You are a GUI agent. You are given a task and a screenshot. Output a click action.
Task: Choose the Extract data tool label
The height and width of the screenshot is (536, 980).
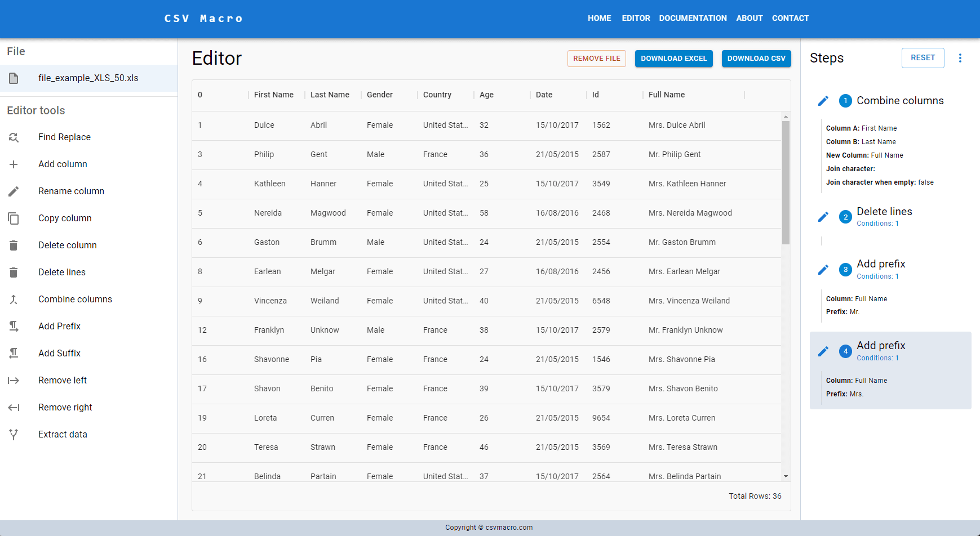click(x=63, y=434)
